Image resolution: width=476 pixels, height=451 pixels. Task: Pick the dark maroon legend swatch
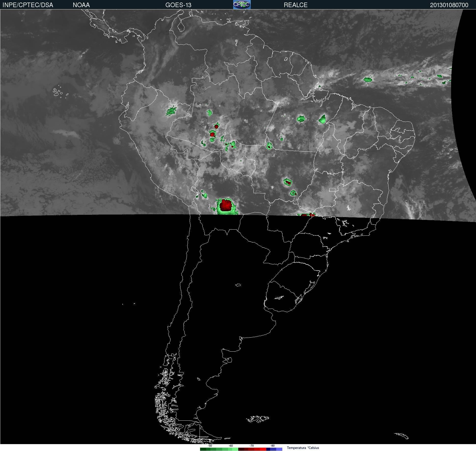click(x=241, y=449)
